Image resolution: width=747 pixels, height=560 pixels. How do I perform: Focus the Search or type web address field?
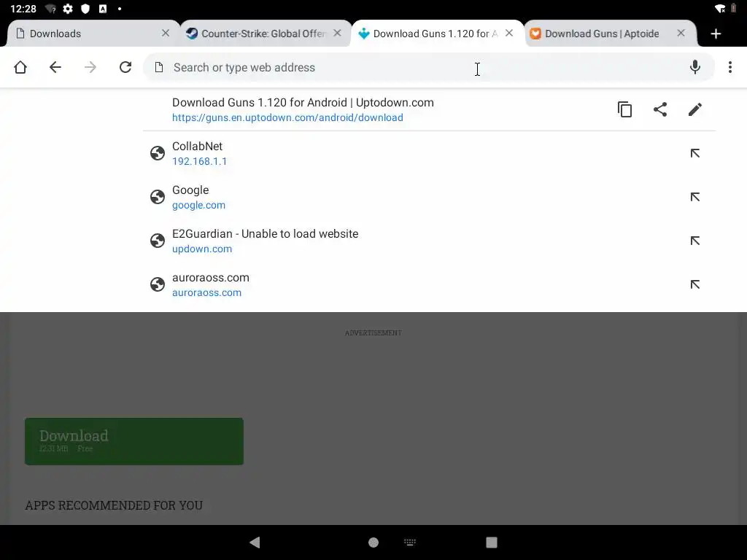click(429, 67)
